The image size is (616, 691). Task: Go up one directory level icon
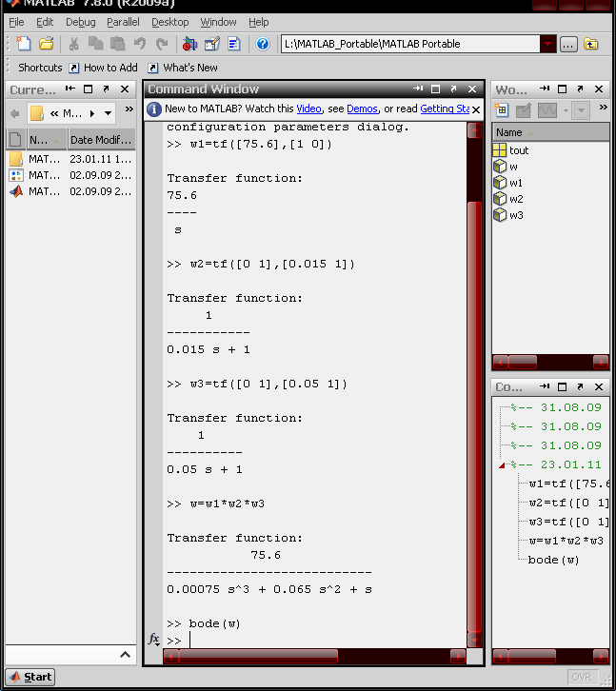[x=591, y=44]
